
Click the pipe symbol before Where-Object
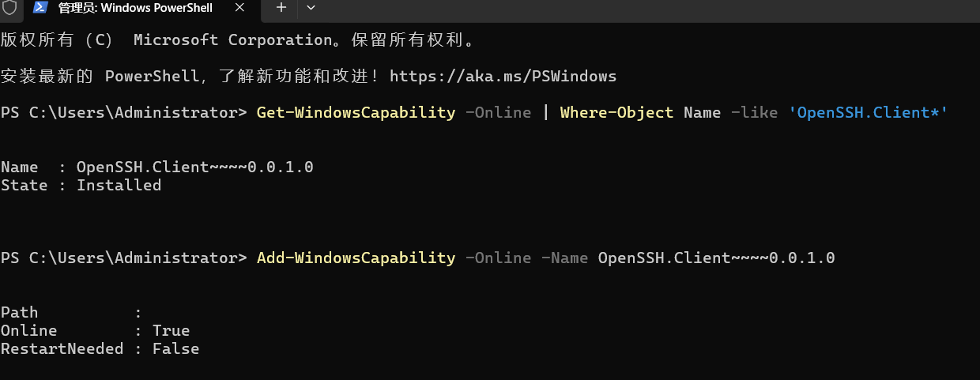pos(545,112)
